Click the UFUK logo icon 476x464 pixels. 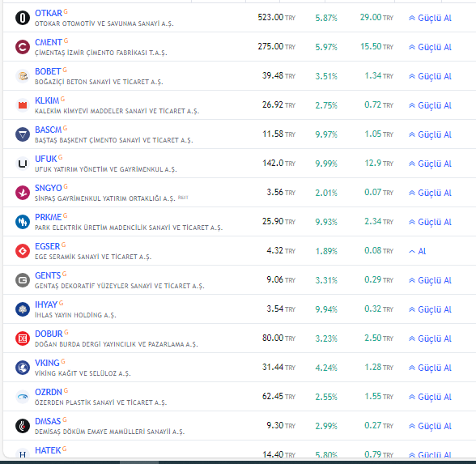click(x=23, y=164)
